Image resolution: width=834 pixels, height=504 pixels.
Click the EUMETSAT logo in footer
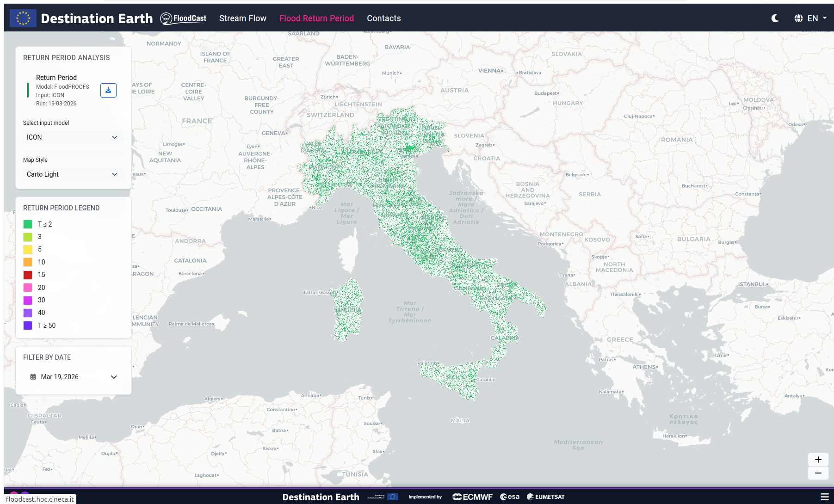[x=546, y=497]
